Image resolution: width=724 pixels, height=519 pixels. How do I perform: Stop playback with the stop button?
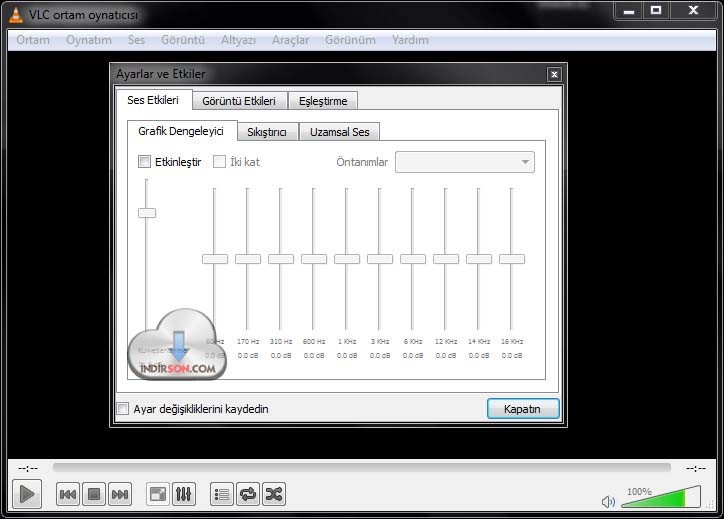[x=94, y=494]
